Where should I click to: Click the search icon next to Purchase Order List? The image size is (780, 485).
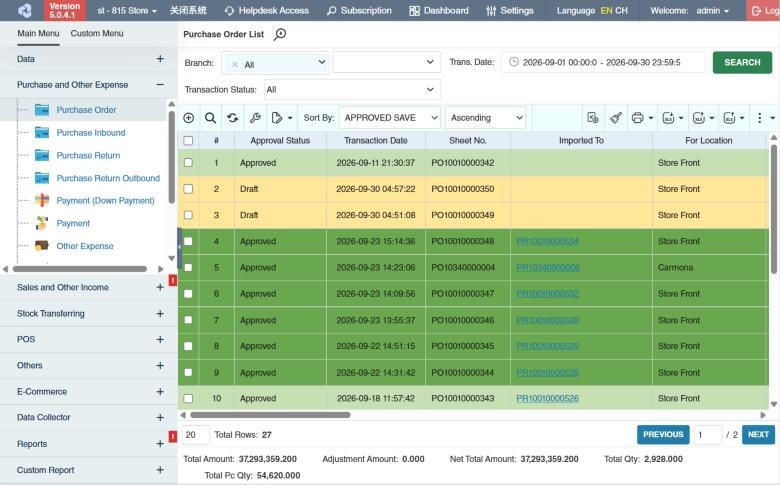(280, 34)
